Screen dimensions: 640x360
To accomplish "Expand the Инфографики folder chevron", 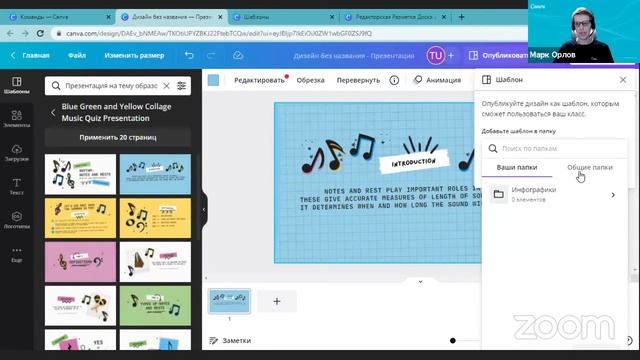I will (613, 195).
